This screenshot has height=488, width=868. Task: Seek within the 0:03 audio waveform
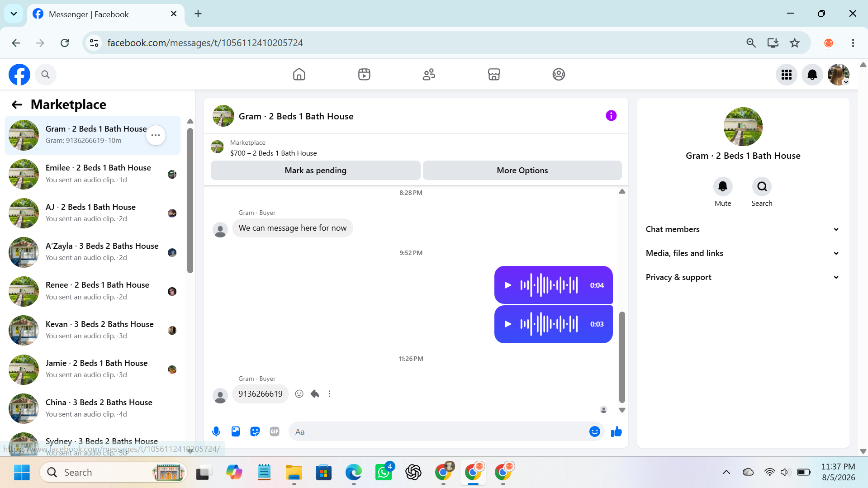549,324
